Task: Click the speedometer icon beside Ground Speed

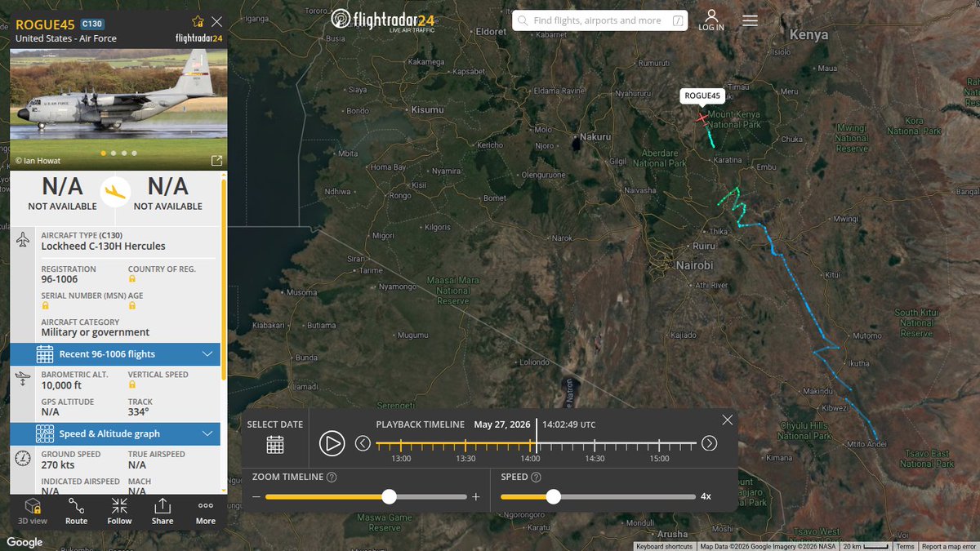Action: (x=22, y=459)
